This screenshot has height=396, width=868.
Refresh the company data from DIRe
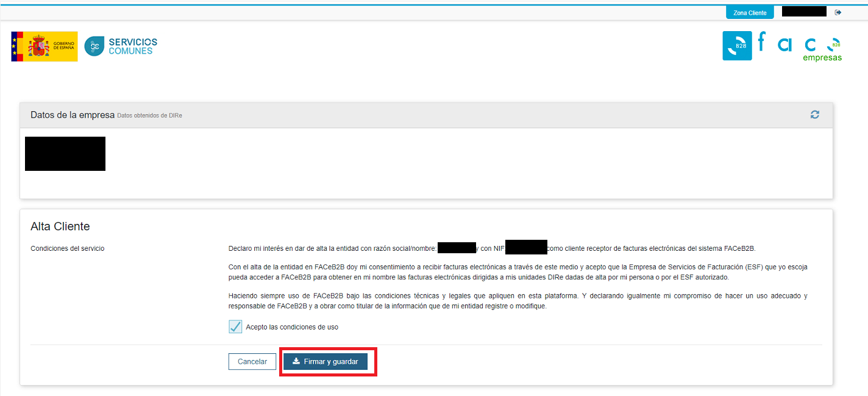click(x=815, y=114)
